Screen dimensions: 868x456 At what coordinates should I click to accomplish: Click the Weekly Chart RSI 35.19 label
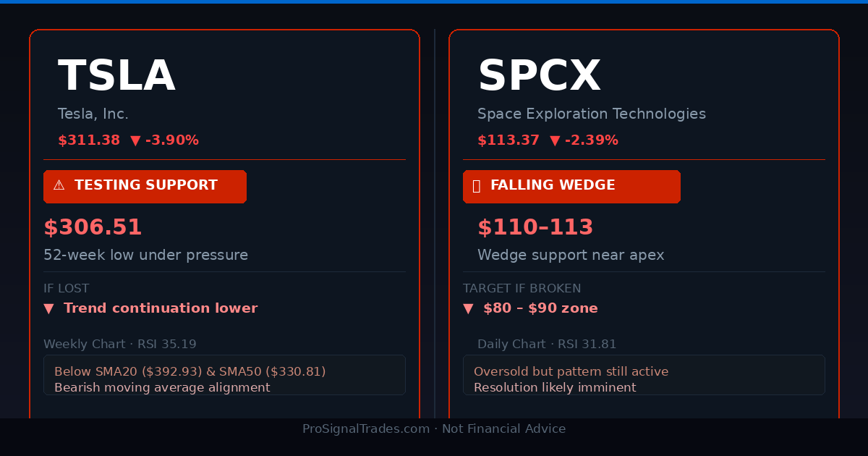[x=120, y=345]
